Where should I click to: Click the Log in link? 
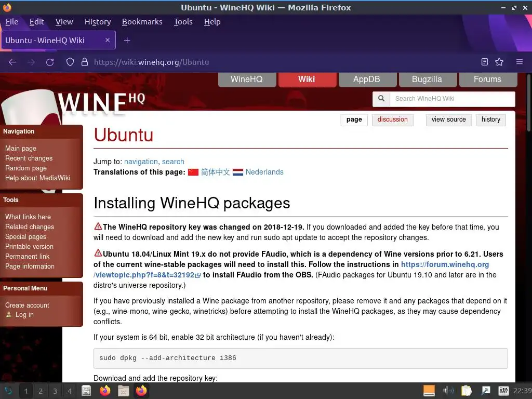click(24, 314)
